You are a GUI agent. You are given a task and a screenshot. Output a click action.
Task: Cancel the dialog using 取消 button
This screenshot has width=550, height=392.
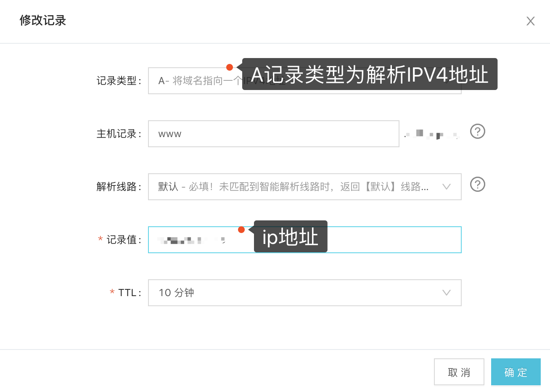tap(459, 372)
